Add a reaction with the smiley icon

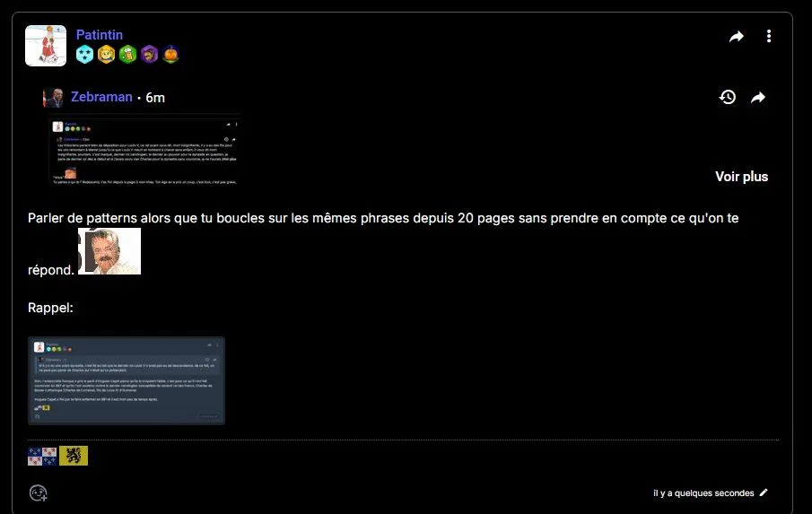pos(39,492)
